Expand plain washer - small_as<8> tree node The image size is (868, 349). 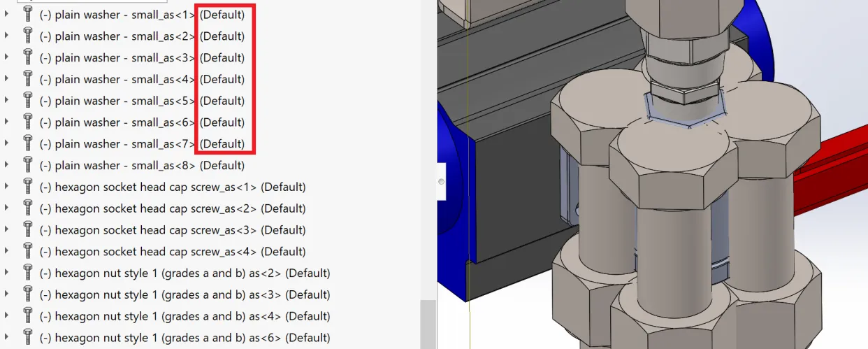7,166
